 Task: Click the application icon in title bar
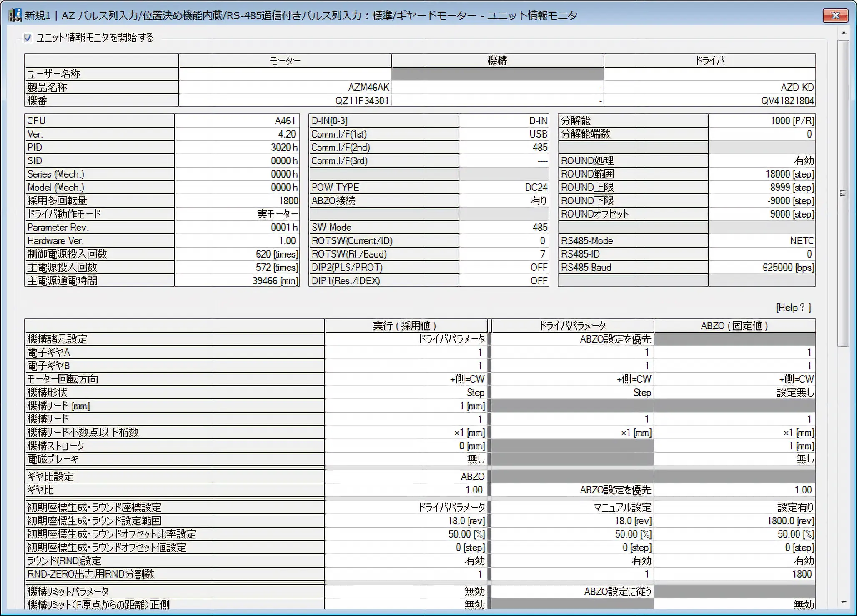pos(15,15)
